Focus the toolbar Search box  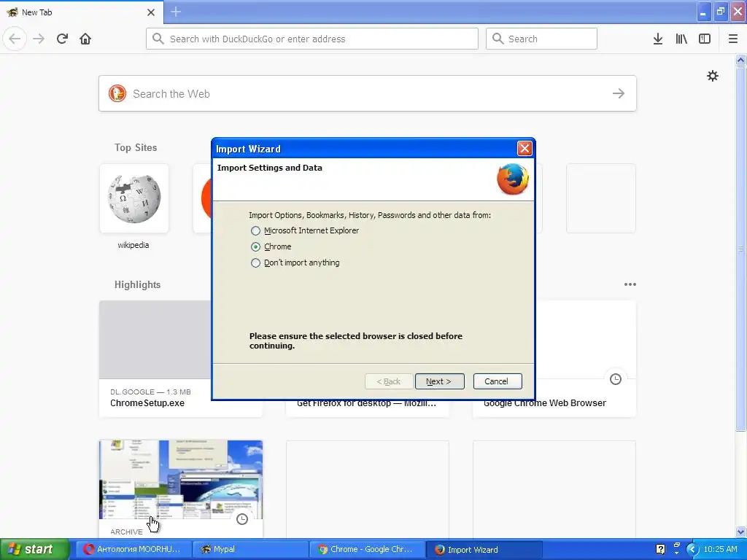[x=541, y=39]
